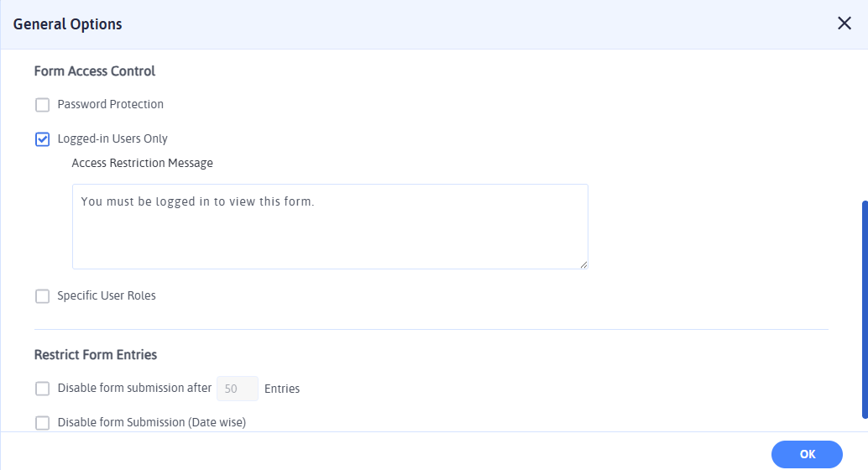Click the 'General Options' dialog title

(x=68, y=24)
